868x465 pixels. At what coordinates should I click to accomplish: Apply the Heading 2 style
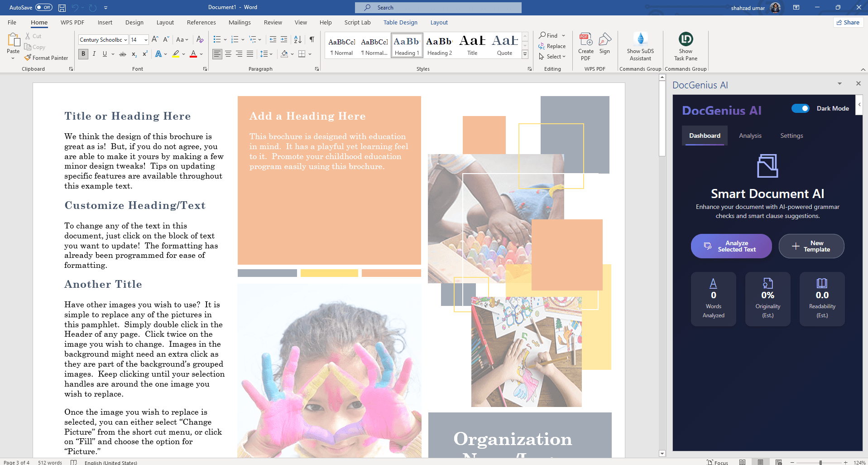click(439, 46)
